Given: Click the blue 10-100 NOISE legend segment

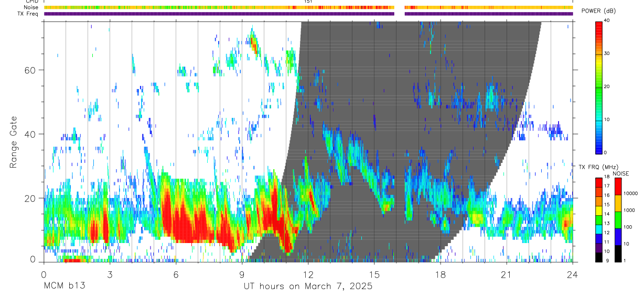Looking at the screenshot, I should tap(618, 237).
